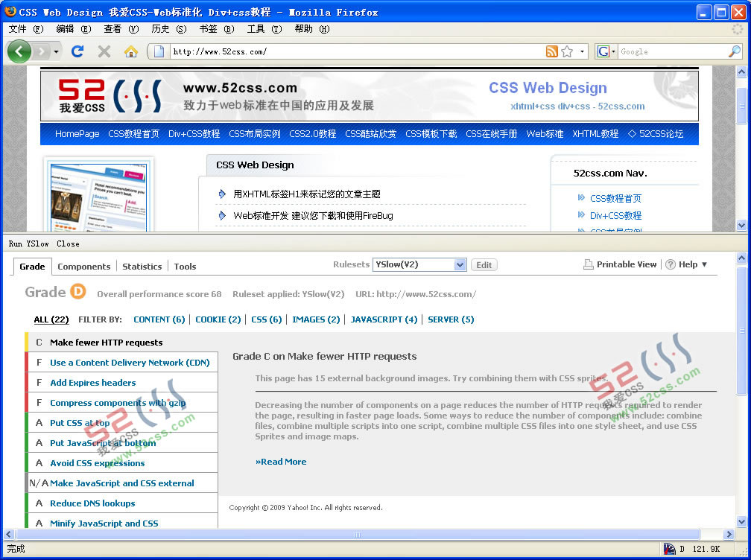Open article 用XHTML标签H1来标记您的文章主题
The width and height of the screenshot is (751, 560).
point(306,194)
